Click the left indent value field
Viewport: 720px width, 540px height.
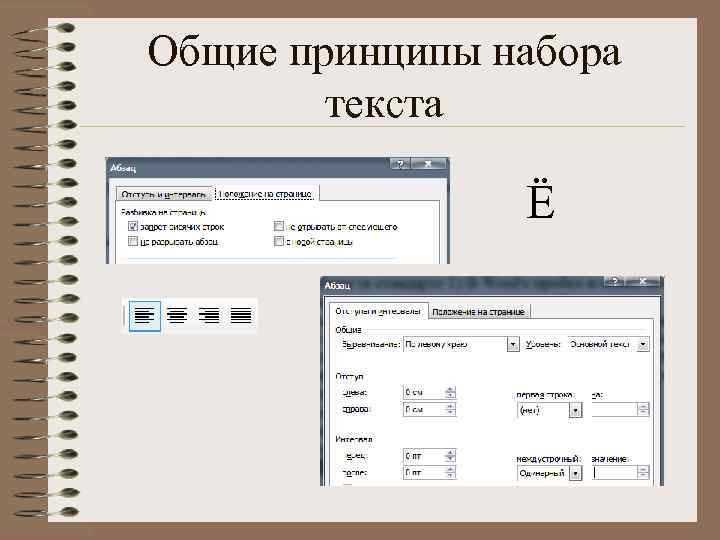(x=424, y=393)
